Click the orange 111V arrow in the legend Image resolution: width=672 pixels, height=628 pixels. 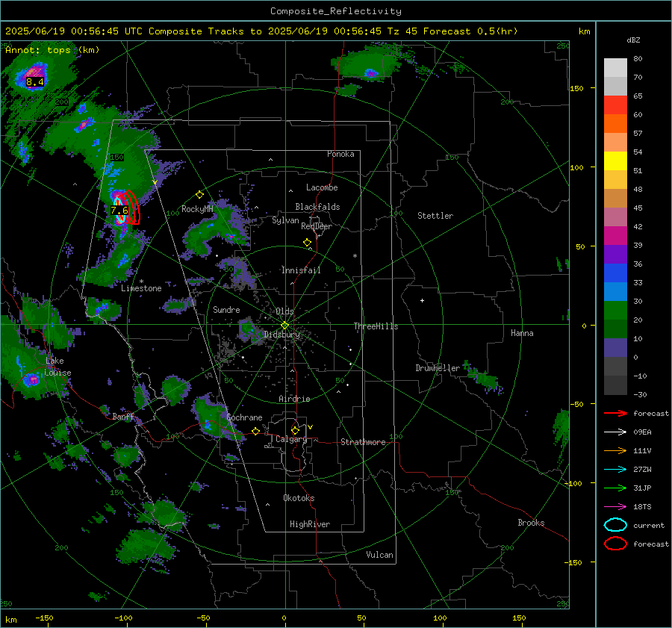click(615, 450)
